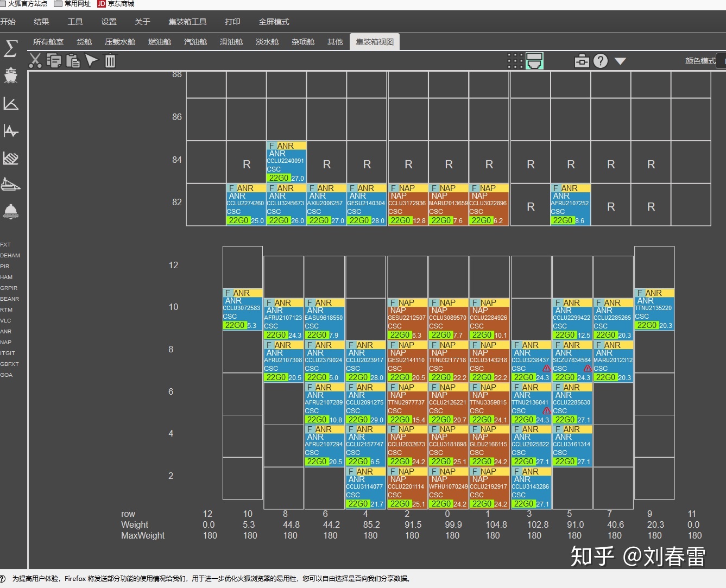This screenshot has width=726, height=588.
Task: Open the ship icon in left sidebar
Action: pos(10,75)
